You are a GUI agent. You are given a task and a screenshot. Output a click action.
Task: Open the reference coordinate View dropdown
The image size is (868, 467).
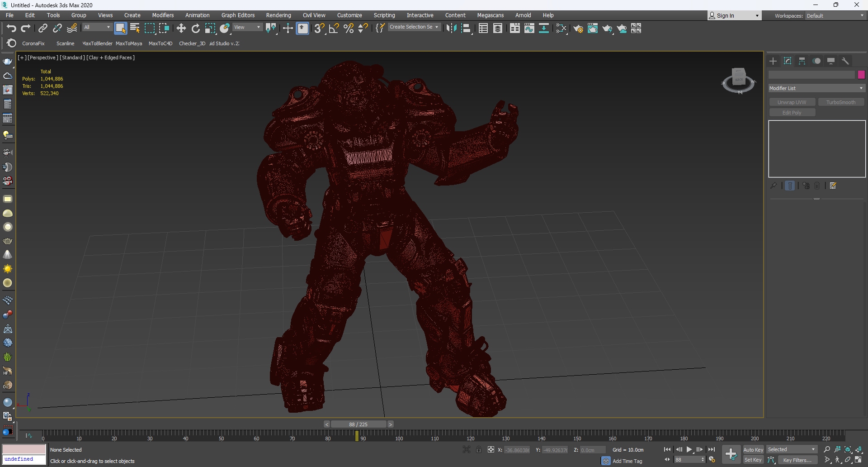point(247,27)
